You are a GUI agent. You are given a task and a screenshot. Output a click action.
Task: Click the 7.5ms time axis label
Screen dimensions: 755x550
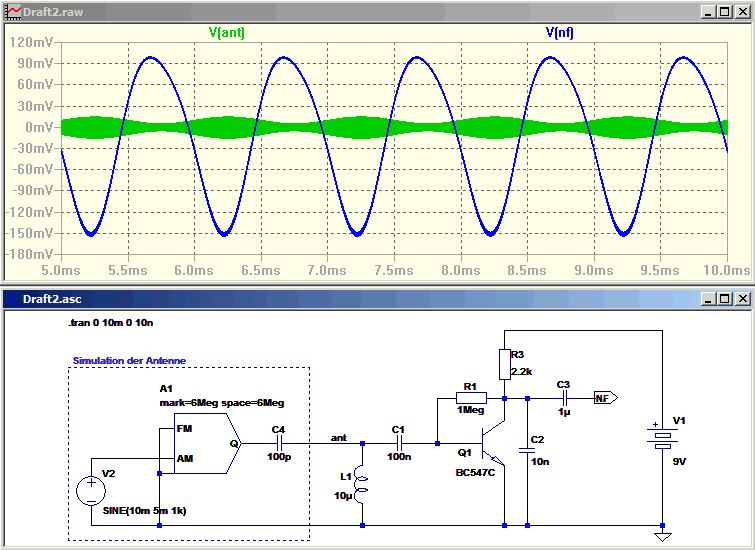(394, 270)
